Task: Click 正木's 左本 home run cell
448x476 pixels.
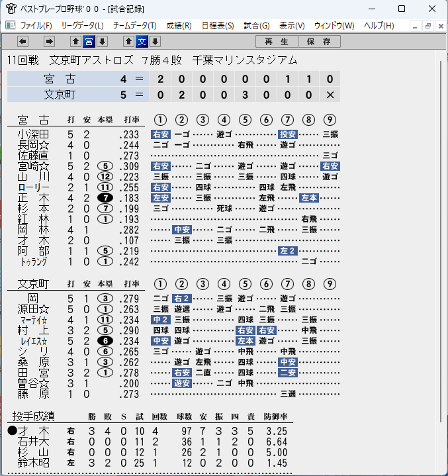Action: (309, 198)
